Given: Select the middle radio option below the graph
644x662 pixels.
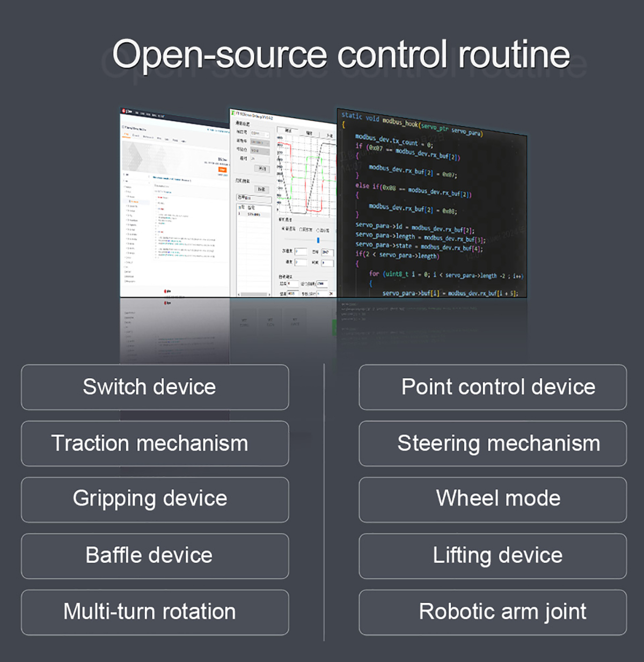Looking at the screenshot, I should pos(301,229).
